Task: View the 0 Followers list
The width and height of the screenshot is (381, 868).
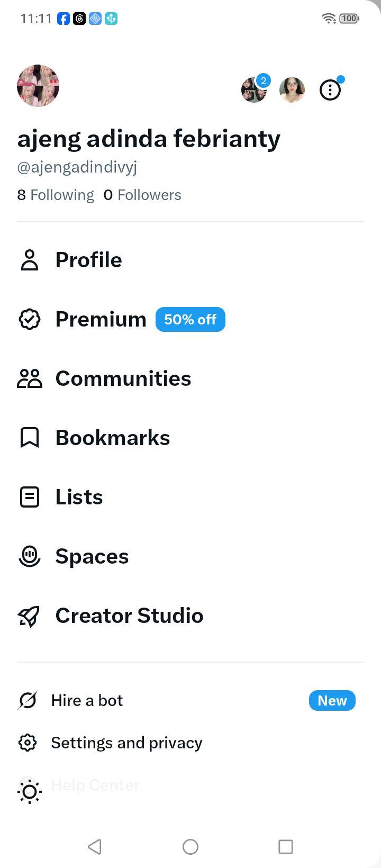Action: click(142, 195)
